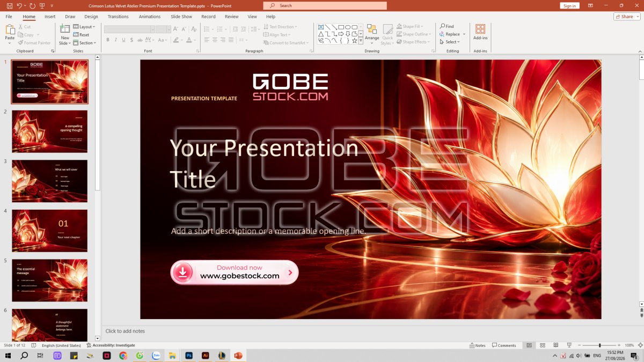Insert a New Slide using the icon
The height and width of the screenshot is (362, 644).
[x=65, y=29]
